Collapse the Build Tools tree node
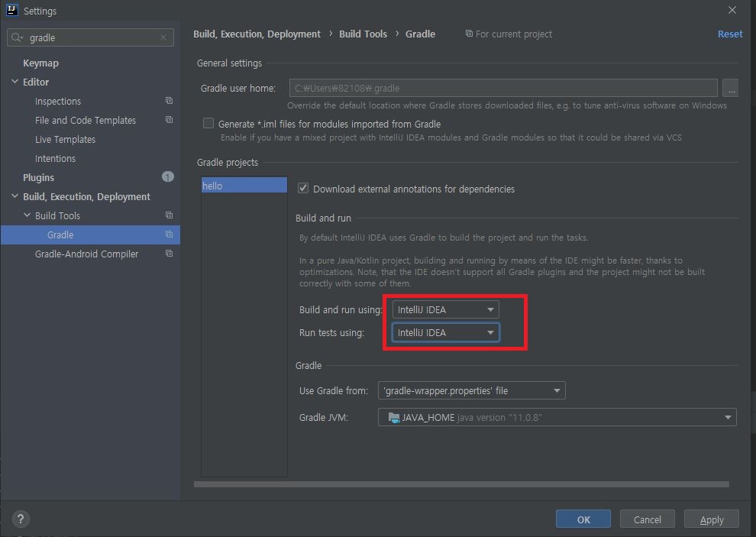Viewport: 756px width, 537px height. [27, 215]
